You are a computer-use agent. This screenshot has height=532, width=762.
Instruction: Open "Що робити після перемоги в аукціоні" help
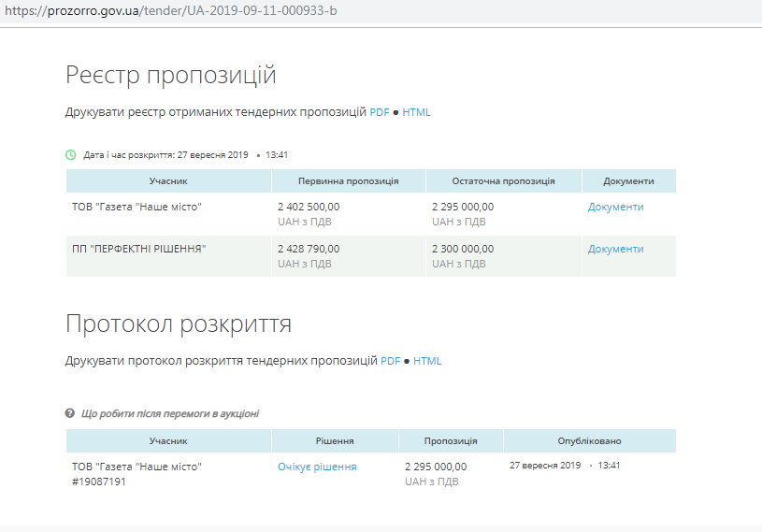tap(170, 413)
